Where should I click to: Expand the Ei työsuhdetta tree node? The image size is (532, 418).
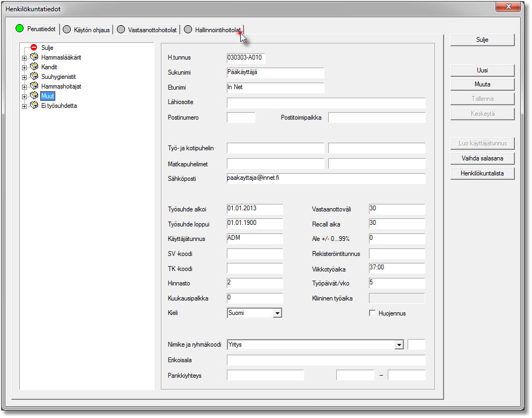click(x=25, y=106)
